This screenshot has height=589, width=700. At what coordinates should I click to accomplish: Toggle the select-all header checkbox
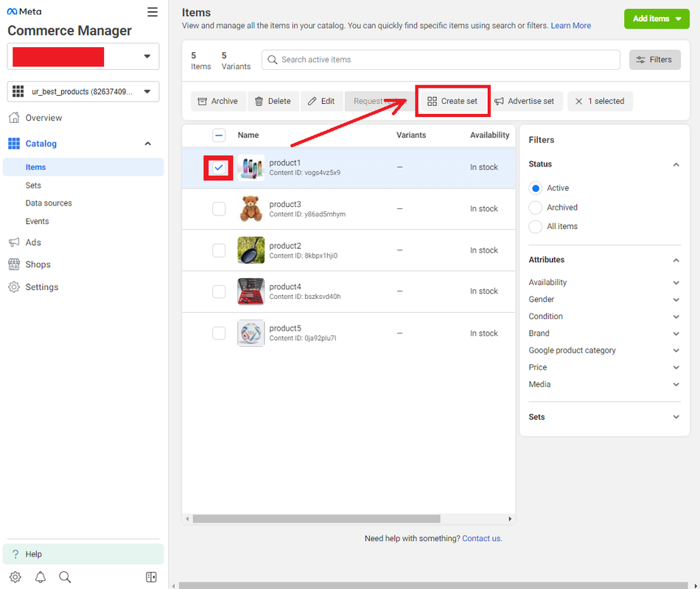tap(219, 135)
